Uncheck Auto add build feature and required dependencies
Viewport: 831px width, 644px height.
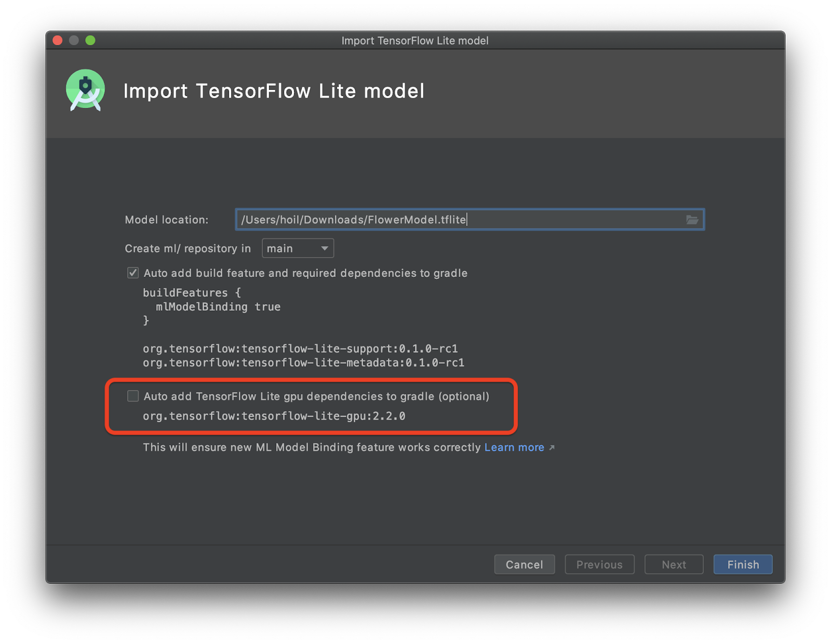[x=133, y=273]
